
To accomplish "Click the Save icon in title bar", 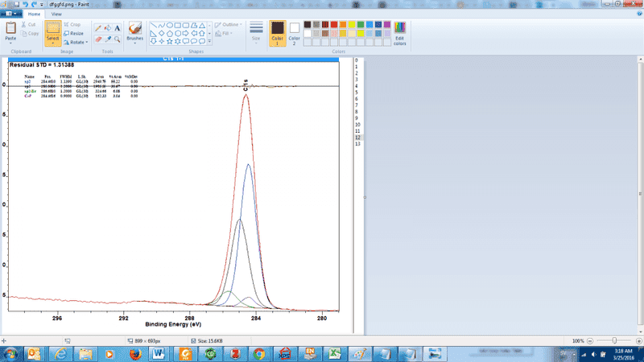I will click(x=16, y=4).
